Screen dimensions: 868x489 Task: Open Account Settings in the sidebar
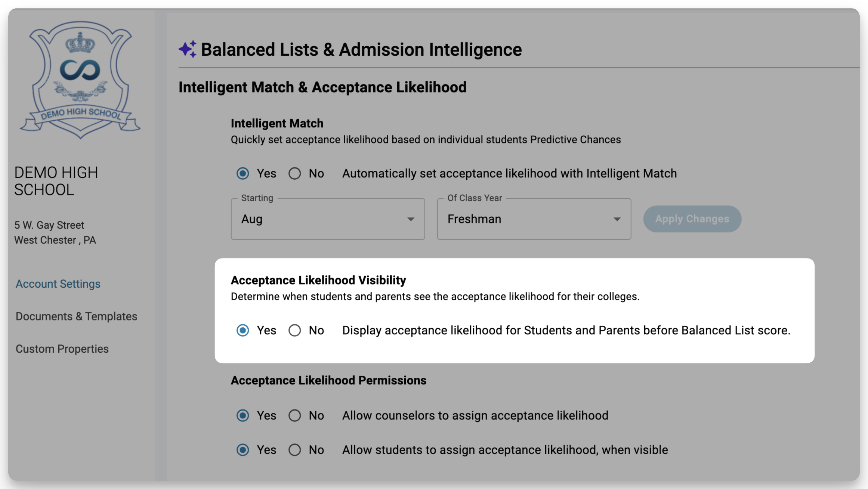[58, 284]
